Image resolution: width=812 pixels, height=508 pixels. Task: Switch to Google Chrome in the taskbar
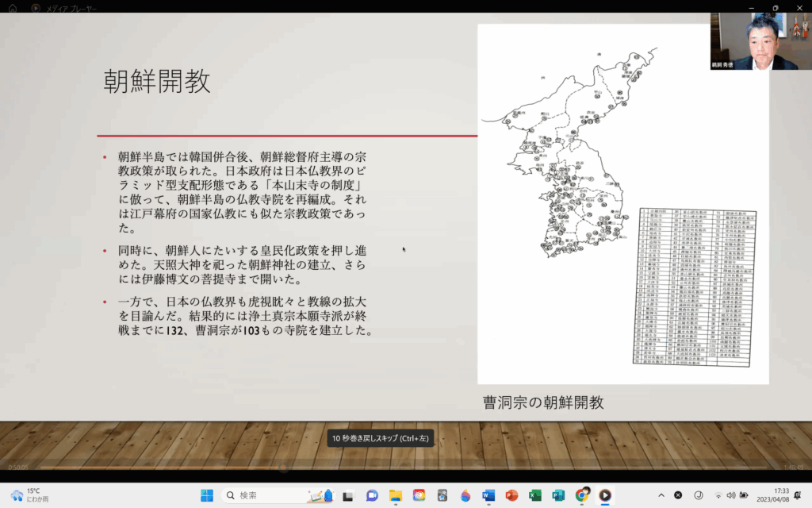(581, 495)
